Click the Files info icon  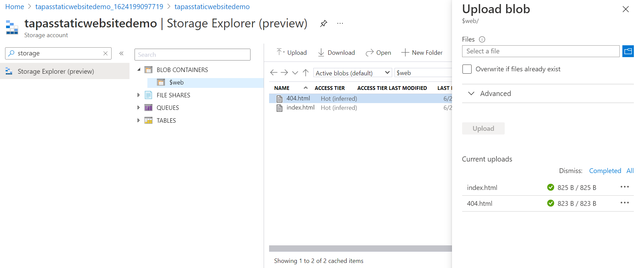[482, 40]
